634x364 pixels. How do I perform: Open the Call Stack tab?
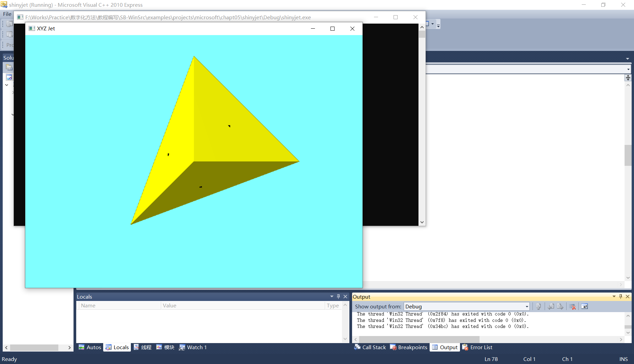370,347
